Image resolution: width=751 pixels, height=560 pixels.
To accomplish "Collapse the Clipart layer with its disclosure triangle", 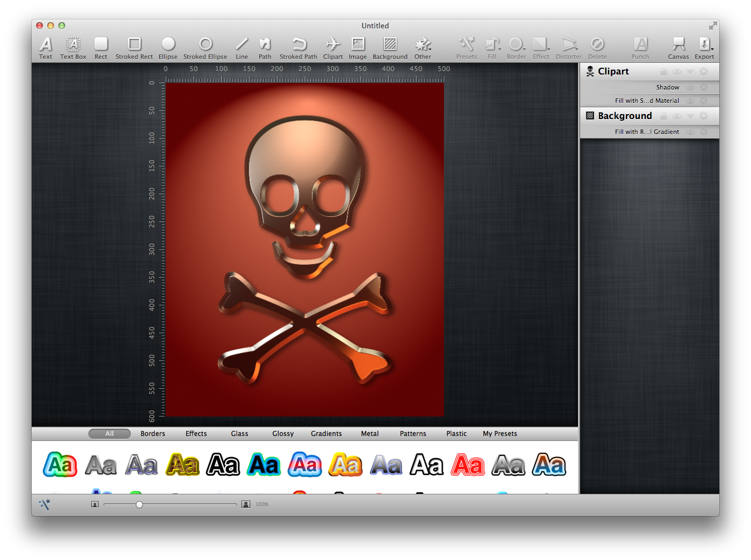I will (690, 72).
